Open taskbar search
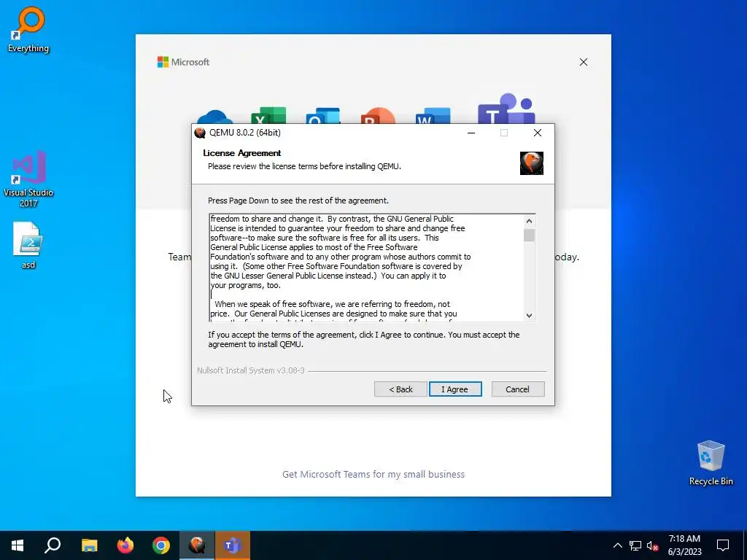Image resolution: width=747 pixels, height=560 pixels. point(53,545)
